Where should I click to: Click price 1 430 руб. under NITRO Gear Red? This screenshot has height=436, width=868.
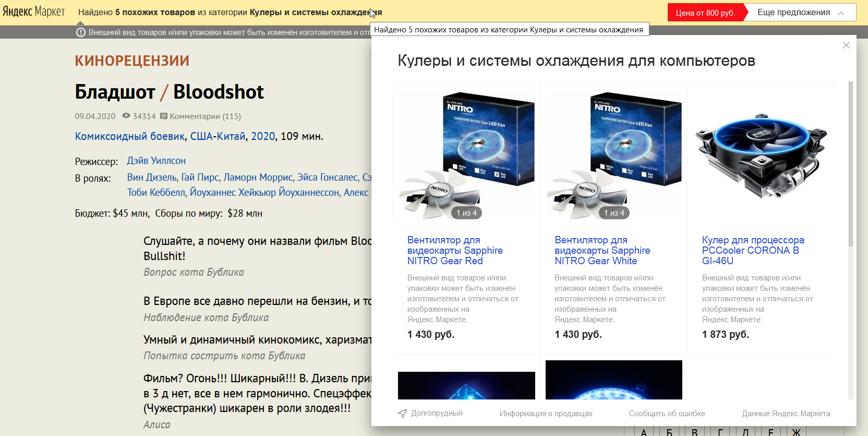pyautogui.click(x=431, y=335)
